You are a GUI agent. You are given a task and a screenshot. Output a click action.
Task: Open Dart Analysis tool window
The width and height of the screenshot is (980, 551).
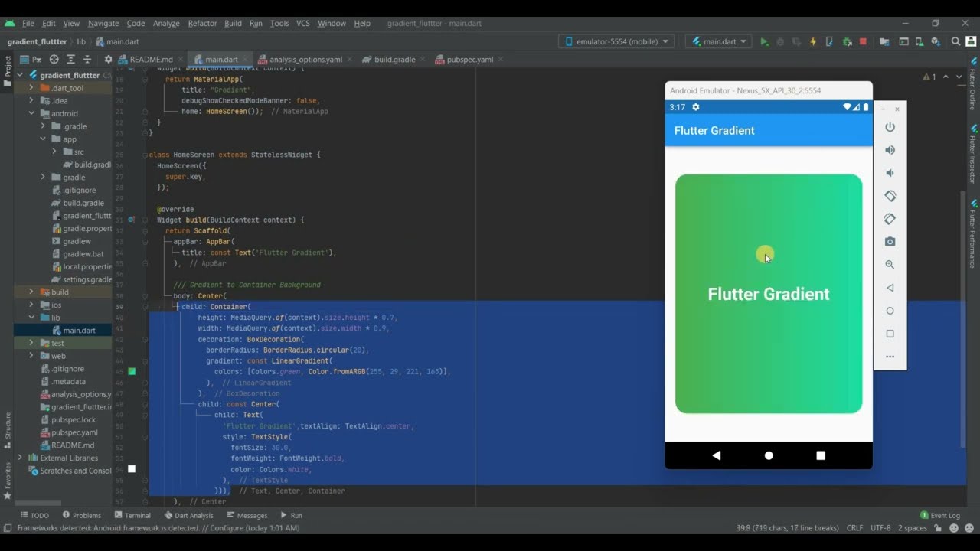coord(188,515)
